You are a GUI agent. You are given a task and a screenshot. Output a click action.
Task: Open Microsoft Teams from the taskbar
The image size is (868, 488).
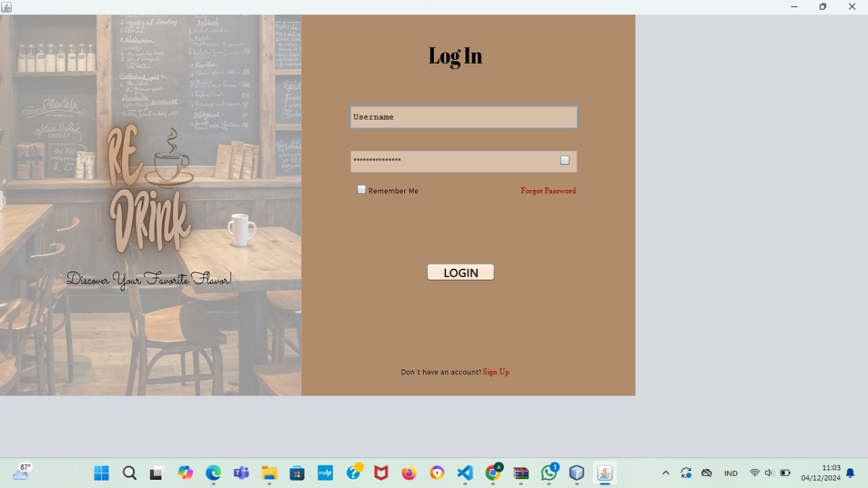pos(241,473)
